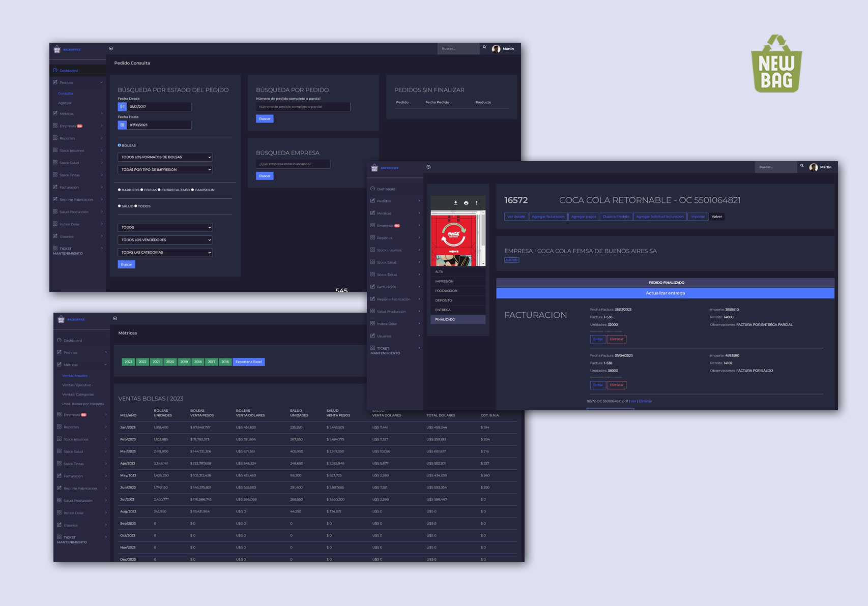Click Reporte Fabricación icon in Métricas sidebar
The width and height of the screenshot is (868, 606).
point(59,488)
